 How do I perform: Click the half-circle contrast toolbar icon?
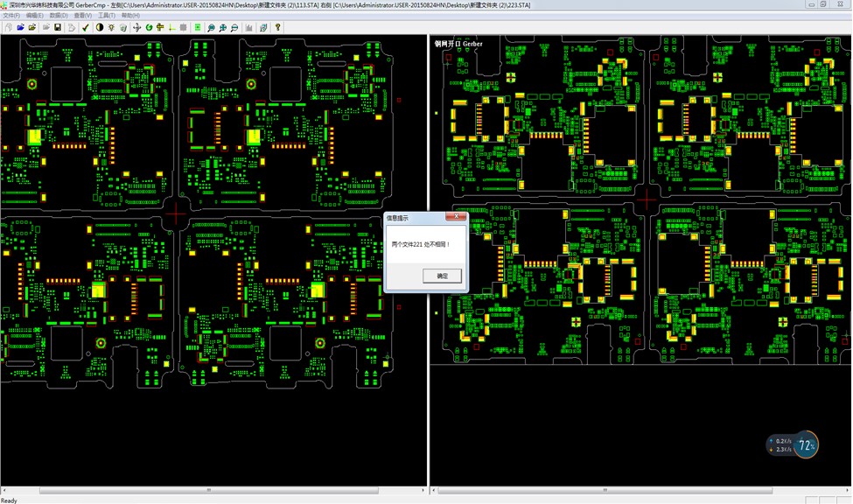point(99,27)
